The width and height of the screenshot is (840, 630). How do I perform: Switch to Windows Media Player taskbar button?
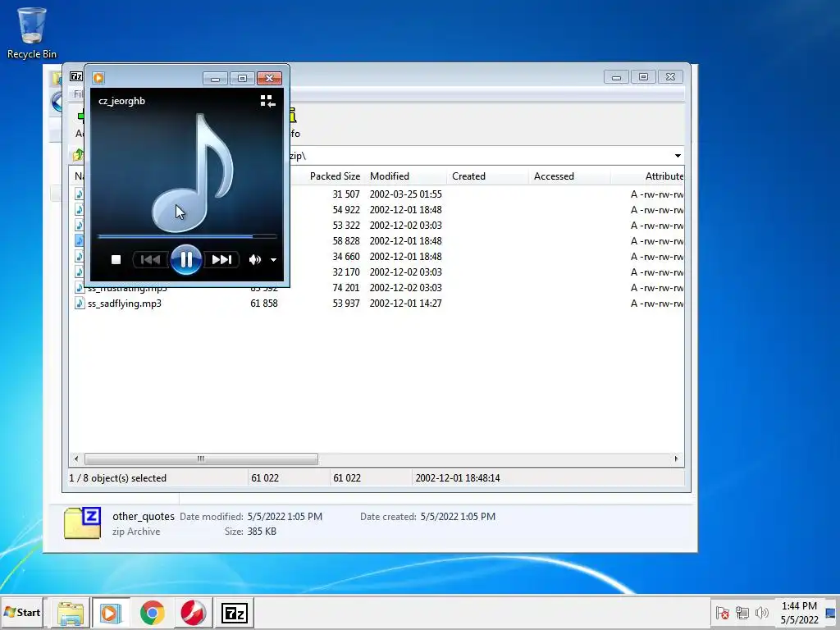pos(111,613)
